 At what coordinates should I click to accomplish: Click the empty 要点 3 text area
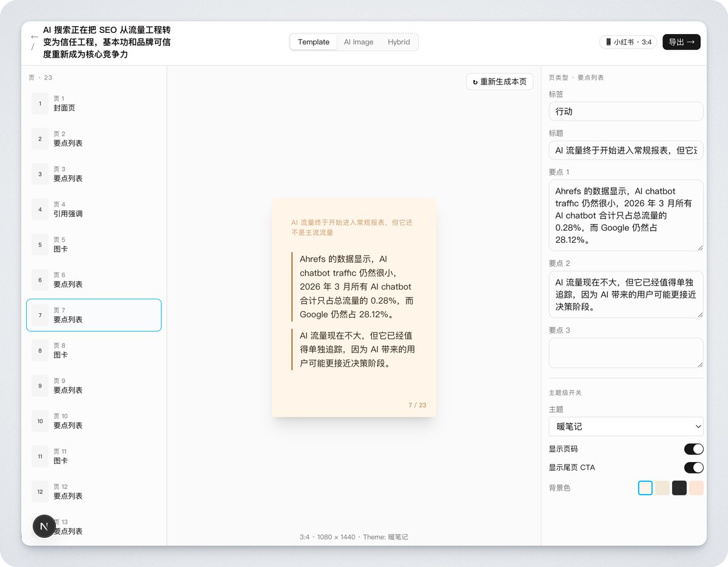626,353
